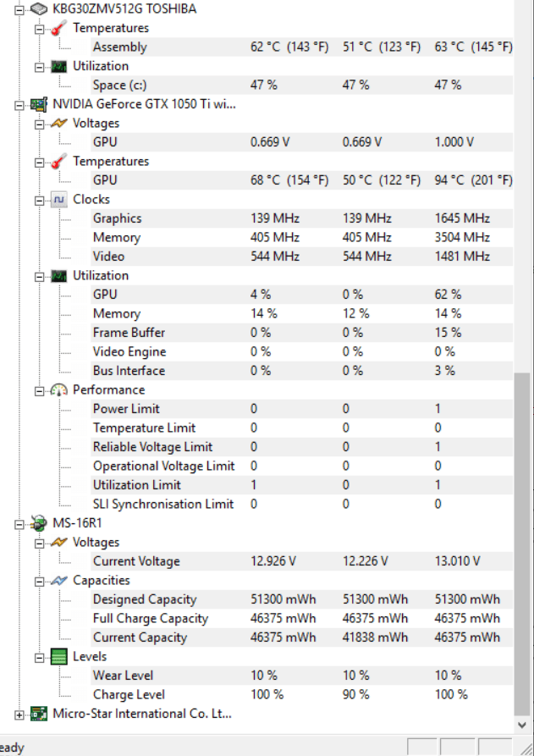Click the NVIDIA GeForce GTX 1050 Ti card icon
Image resolution: width=534 pixels, height=756 pixels.
(x=39, y=104)
